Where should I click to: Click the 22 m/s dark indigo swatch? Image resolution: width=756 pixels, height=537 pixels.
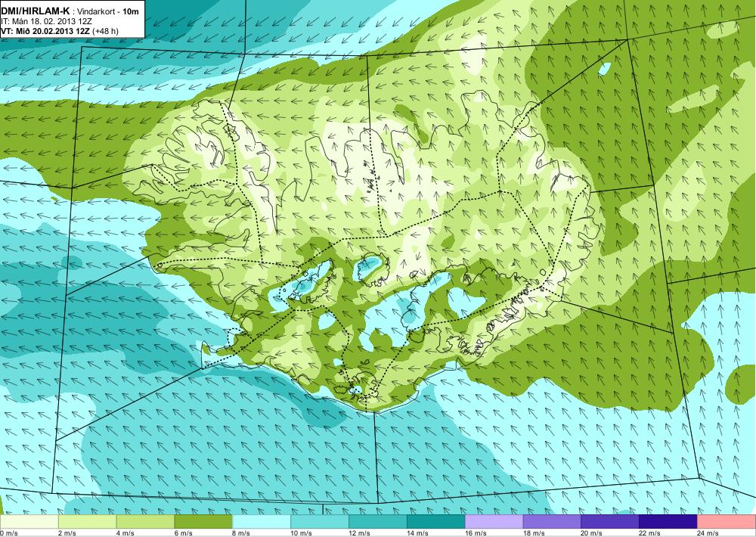point(668,522)
